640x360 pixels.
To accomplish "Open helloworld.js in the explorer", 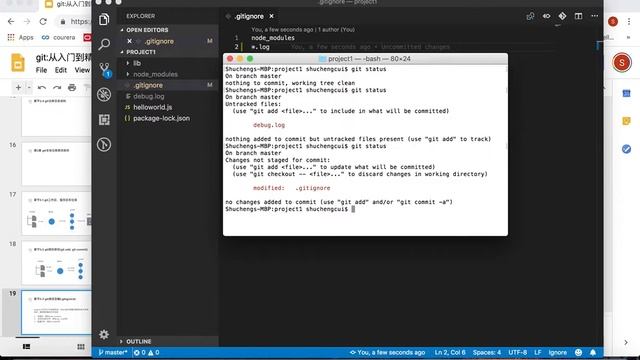I will coord(152,107).
